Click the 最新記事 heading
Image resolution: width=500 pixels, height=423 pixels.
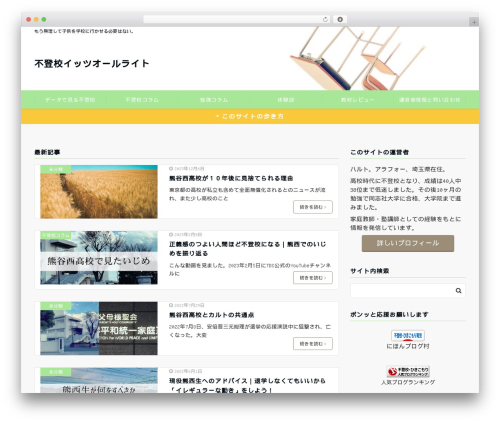pyautogui.click(x=47, y=152)
